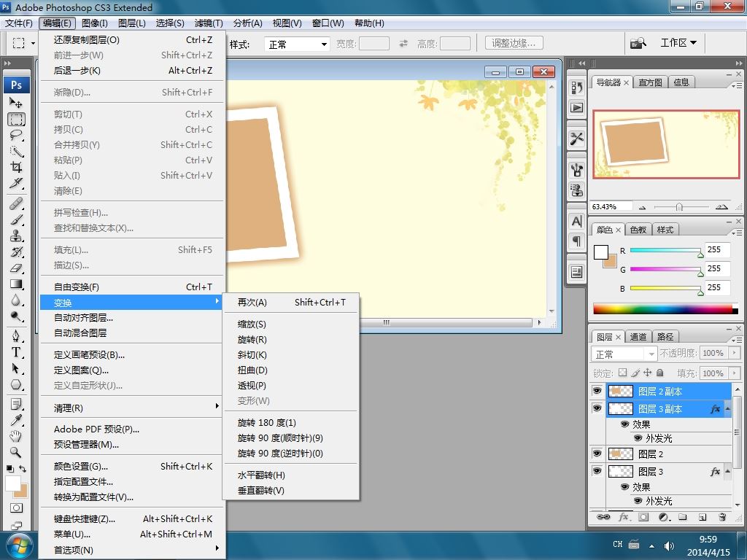Select the Lasso tool
The height and width of the screenshot is (560, 747).
tap(16, 135)
